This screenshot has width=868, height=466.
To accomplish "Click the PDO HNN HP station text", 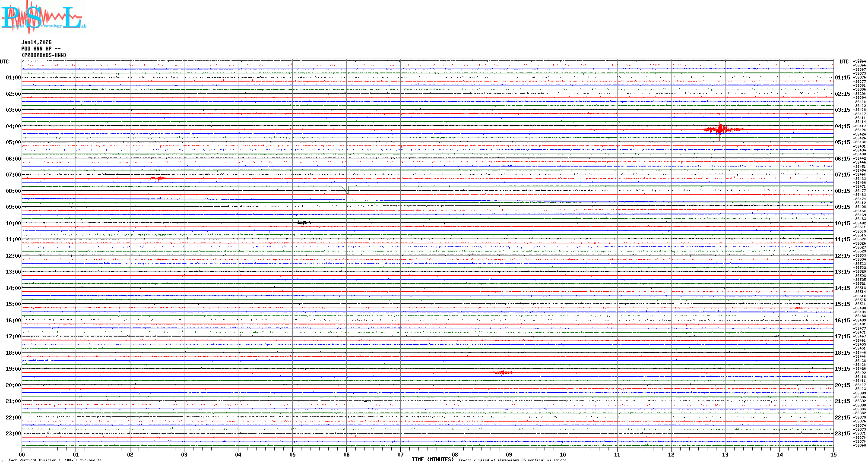I will [41, 49].
